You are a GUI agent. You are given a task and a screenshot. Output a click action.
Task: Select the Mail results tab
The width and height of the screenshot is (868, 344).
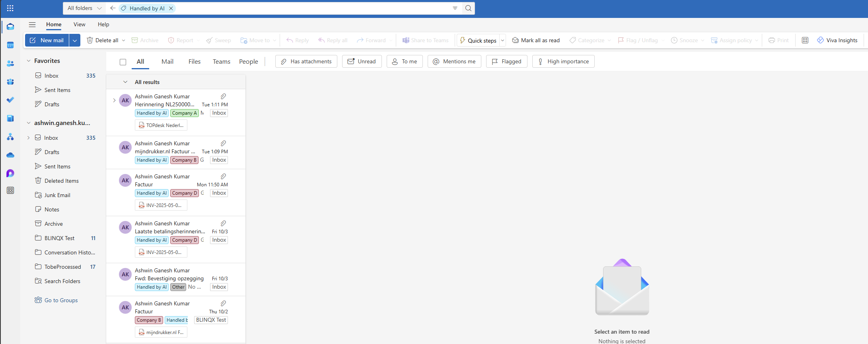167,62
